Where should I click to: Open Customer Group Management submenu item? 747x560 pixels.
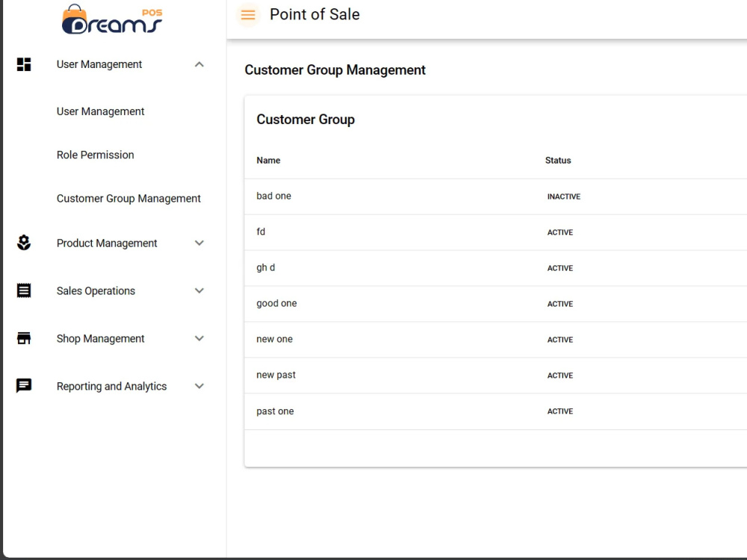coord(128,199)
